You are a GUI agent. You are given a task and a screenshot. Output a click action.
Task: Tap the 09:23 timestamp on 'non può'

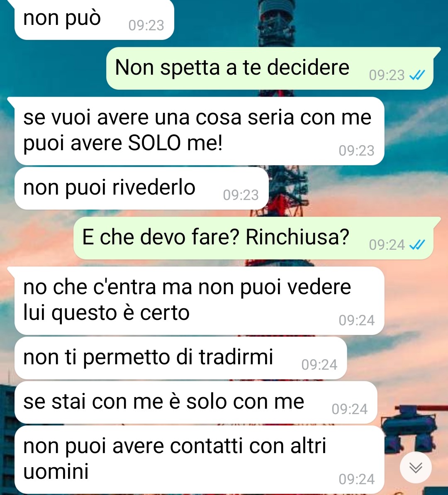coord(146,25)
